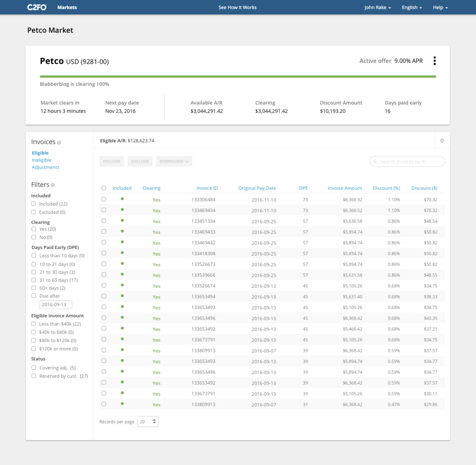Click the magnifier icon in invoice search box
The width and height of the screenshot is (476, 465).
(x=375, y=162)
